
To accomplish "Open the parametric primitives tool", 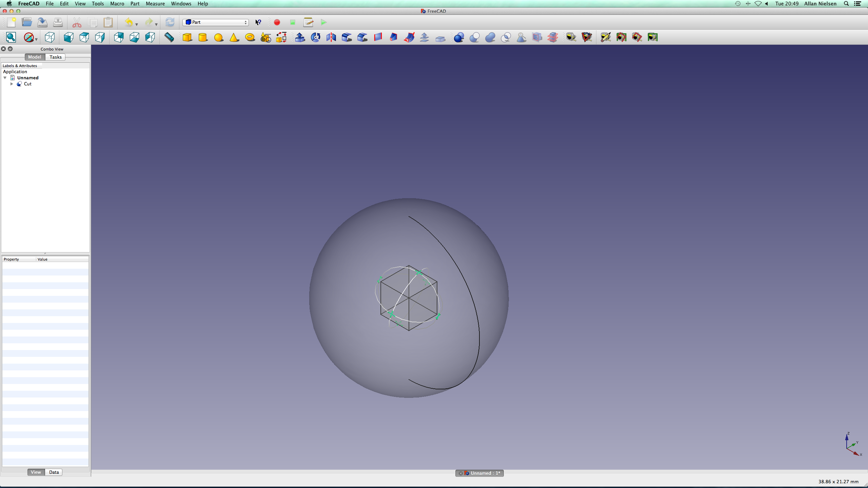I will tap(265, 37).
